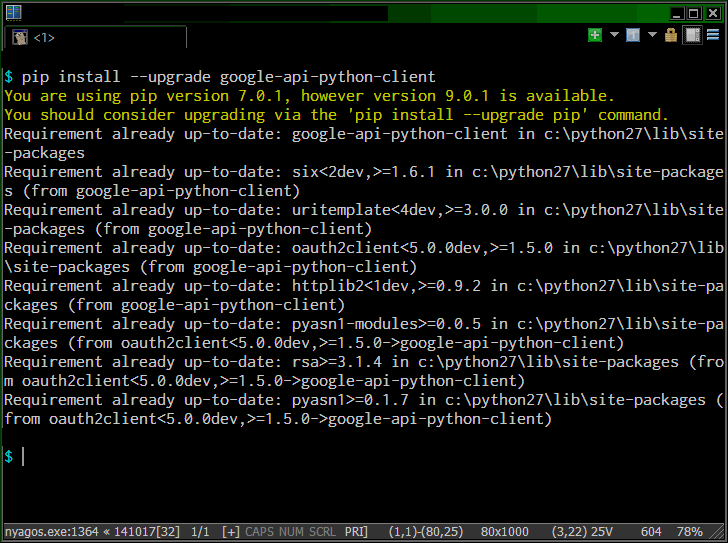The height and width of the screenshot is (543, 728).
Task: Close the terminal window
Action: (713, 13)
